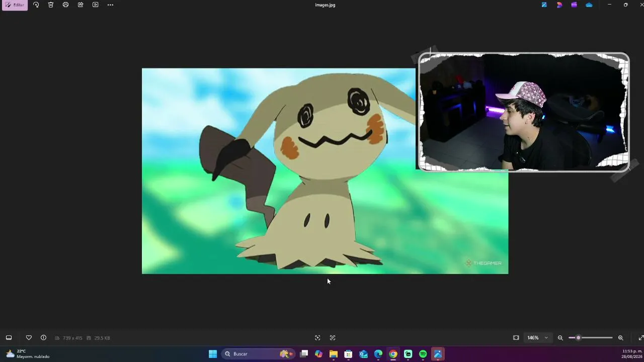Open File Explorer from the taskbar
This screenshot has width=644, height=362.
(334, 354)
